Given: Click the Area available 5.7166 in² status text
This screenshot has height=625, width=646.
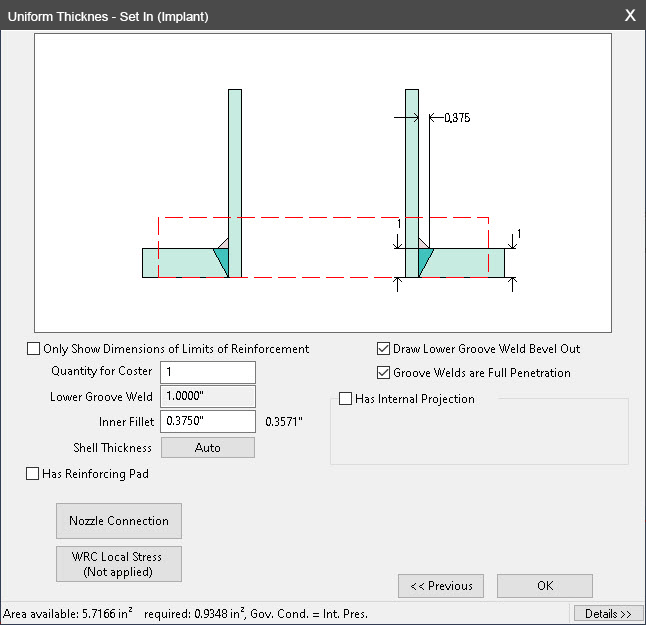Looking at the screenshot, I should tap(68, 613).
